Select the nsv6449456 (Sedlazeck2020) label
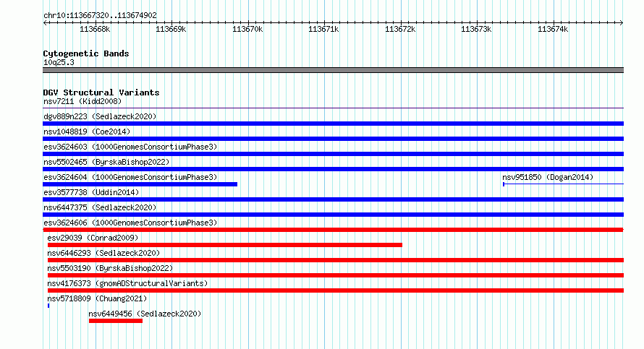644x349 pixels. point(145,314)
